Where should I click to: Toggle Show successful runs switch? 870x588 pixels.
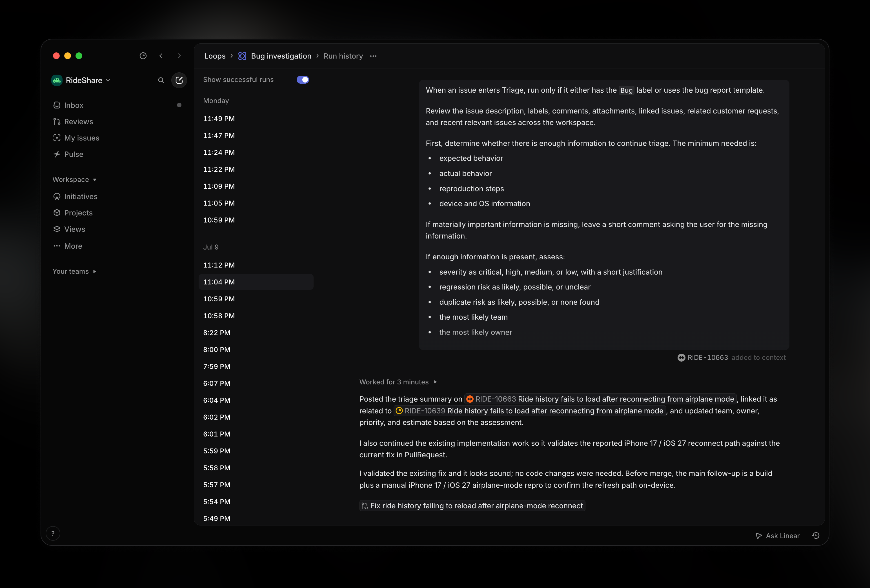pyautogui.click(x=303, y=80)
